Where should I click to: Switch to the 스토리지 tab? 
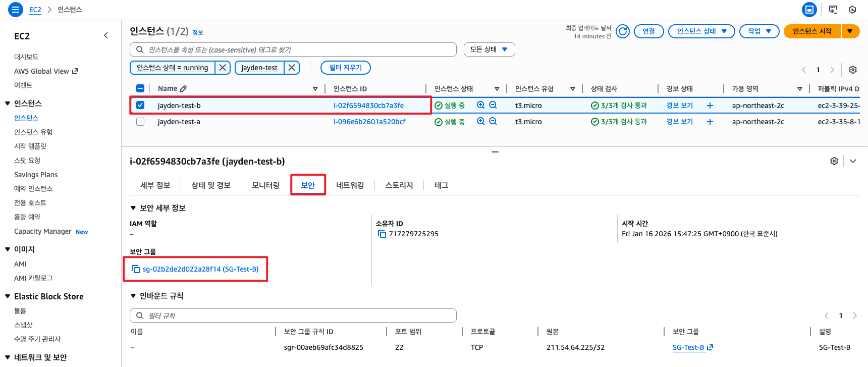[399, 185]
